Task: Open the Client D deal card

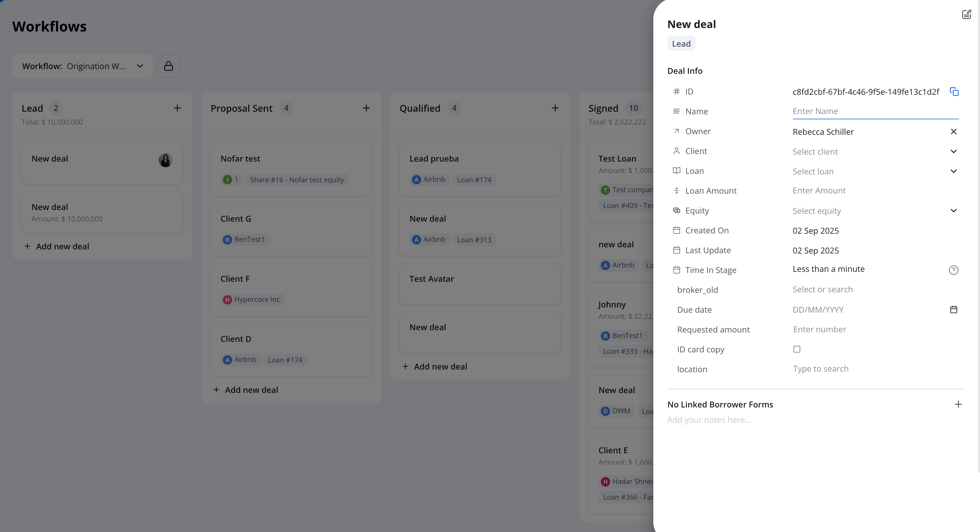Action: pos(291,350)
